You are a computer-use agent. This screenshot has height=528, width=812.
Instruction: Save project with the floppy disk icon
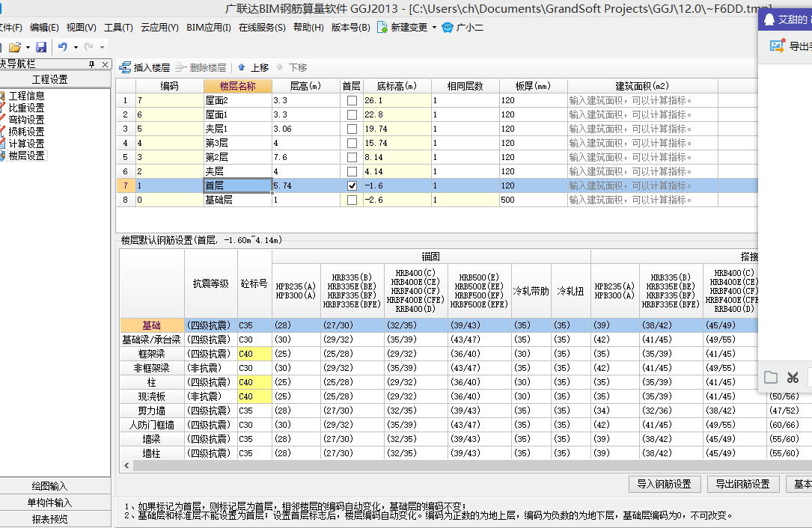pyautogui.click(x=41, y=47)
